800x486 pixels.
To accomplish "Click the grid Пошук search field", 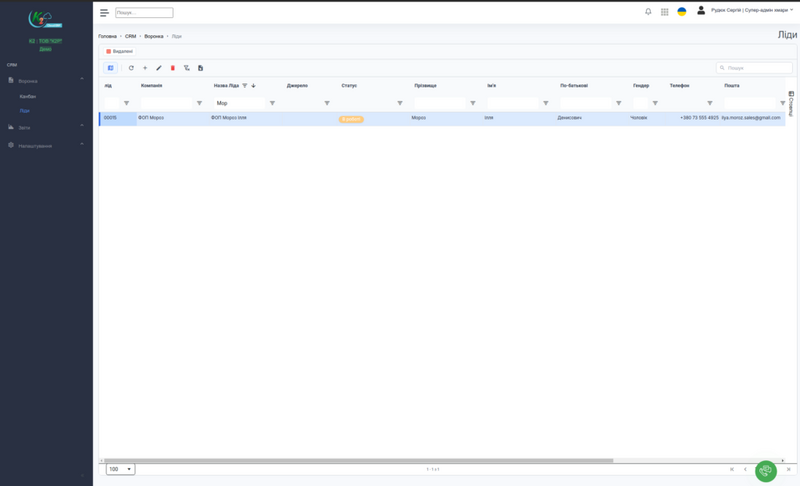I will [x=758, y=68].
